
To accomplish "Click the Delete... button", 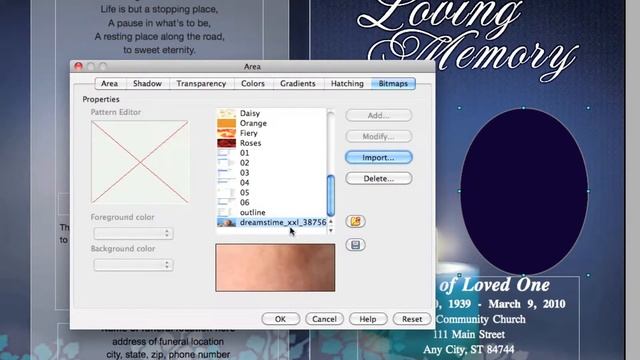I will point(378,178).
